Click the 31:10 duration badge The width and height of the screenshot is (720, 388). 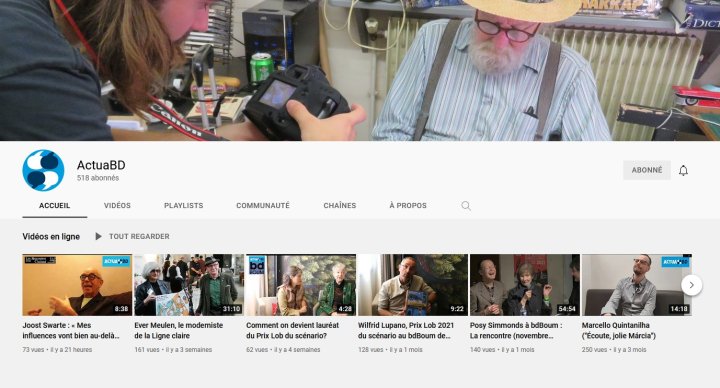[231, 309]
